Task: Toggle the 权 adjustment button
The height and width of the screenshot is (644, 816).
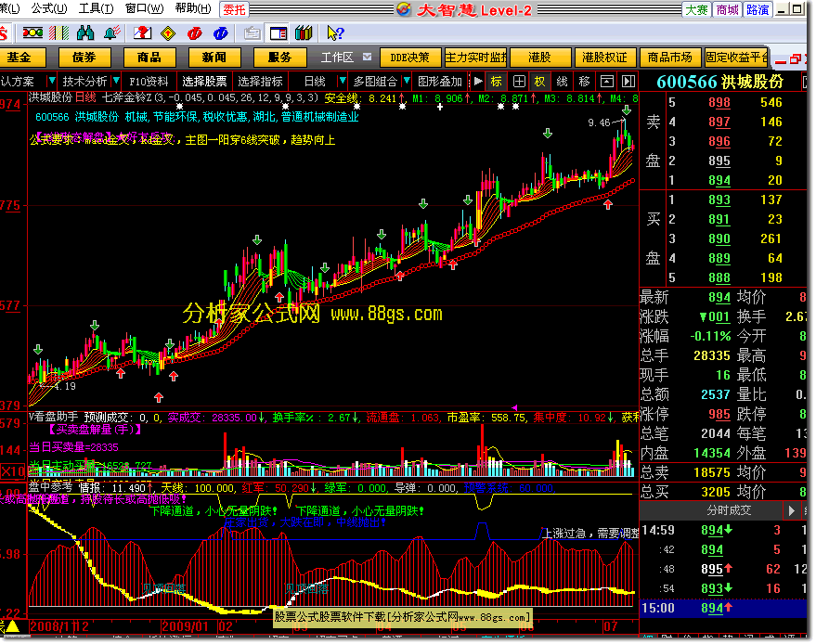Action: [x=539, y=81]
